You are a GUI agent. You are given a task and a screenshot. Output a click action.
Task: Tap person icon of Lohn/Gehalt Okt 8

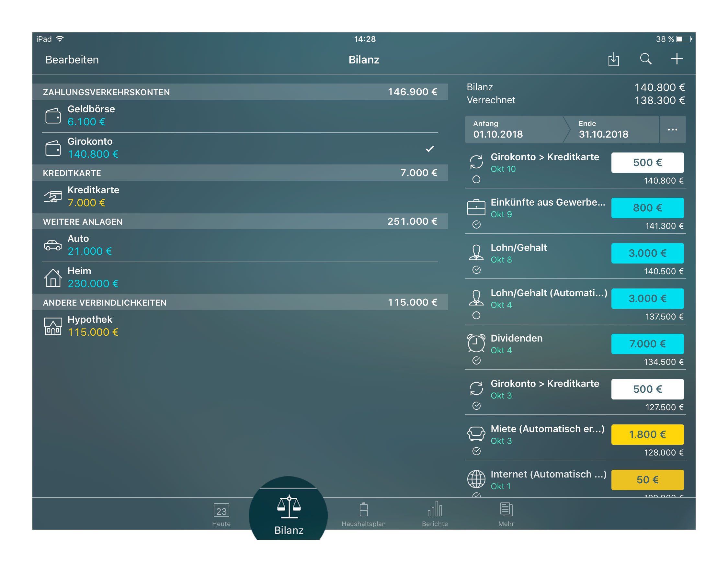476,252
